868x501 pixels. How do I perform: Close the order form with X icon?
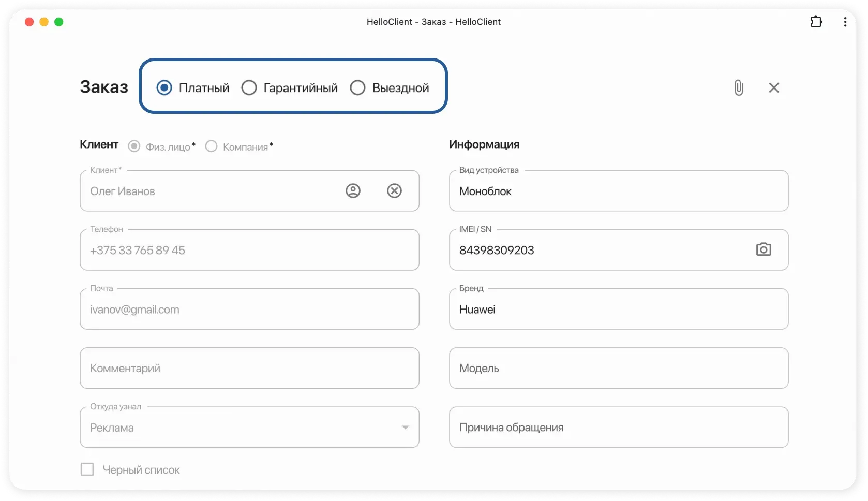pos(774,87)
